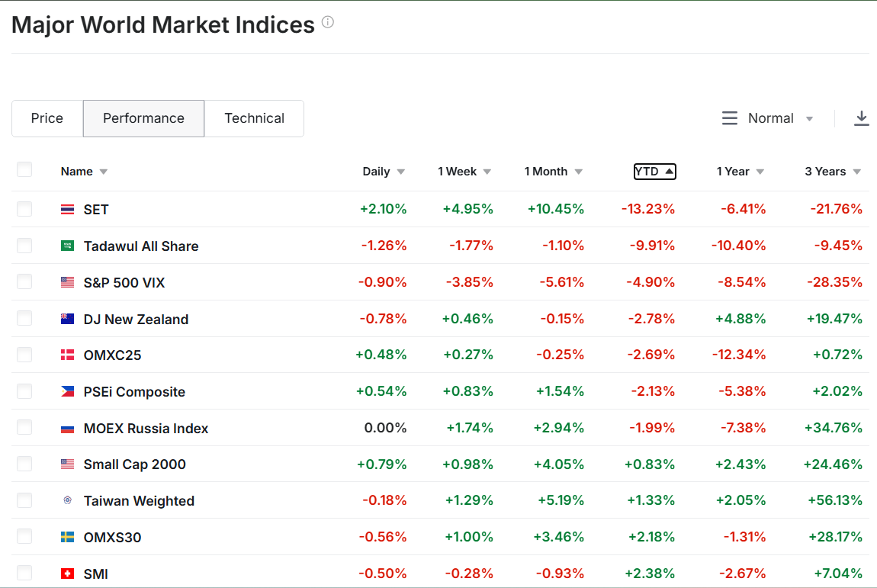
Task: Open the Taiwan Weighted link
Action: [x=140, y=501]
